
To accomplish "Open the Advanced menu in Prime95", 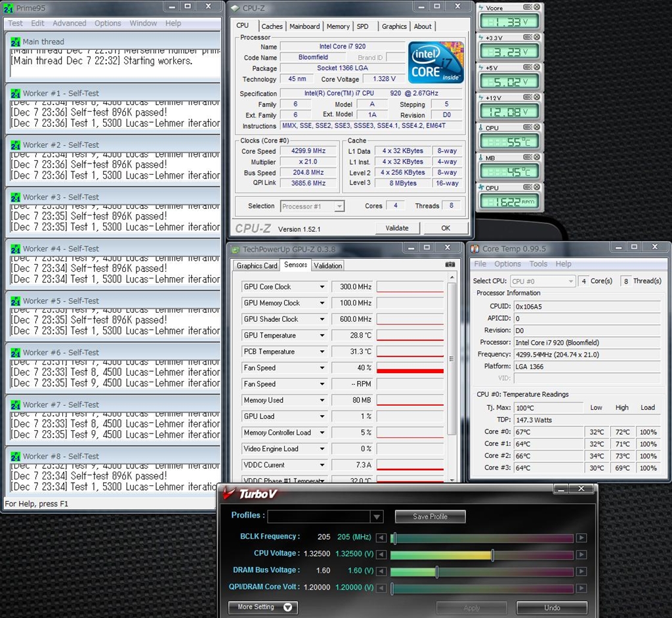I will coord(69,23).
